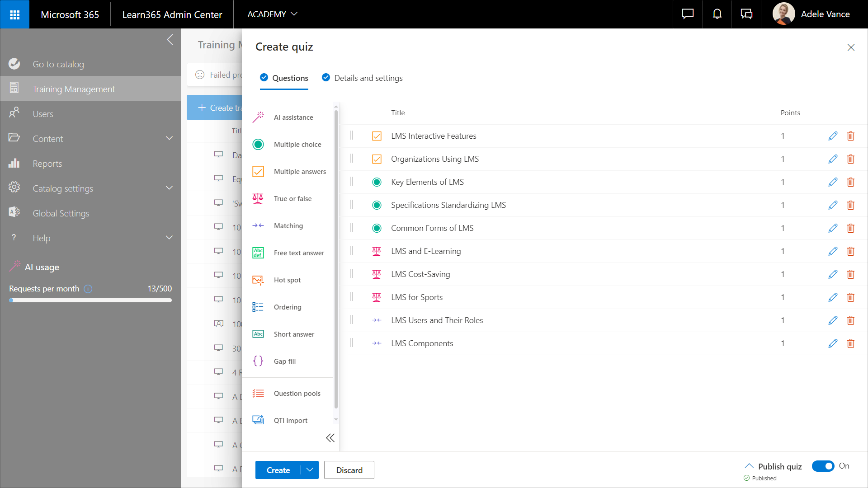
Task: Click the Requests per month usage bar
Action: tap(90, 300)
